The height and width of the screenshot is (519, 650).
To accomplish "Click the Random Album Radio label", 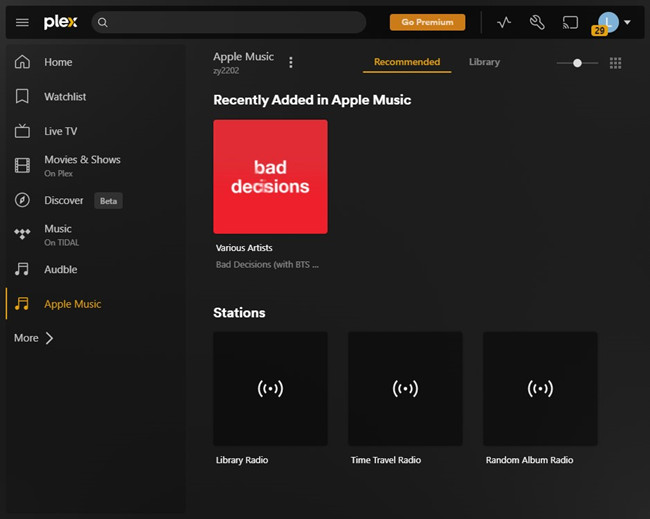I will (x=529, y=460).
